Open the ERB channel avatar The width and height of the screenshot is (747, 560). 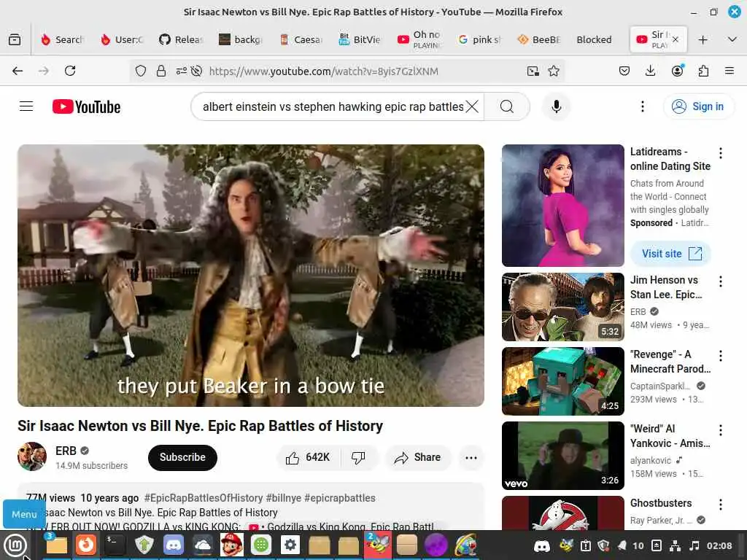pos(32,456)
